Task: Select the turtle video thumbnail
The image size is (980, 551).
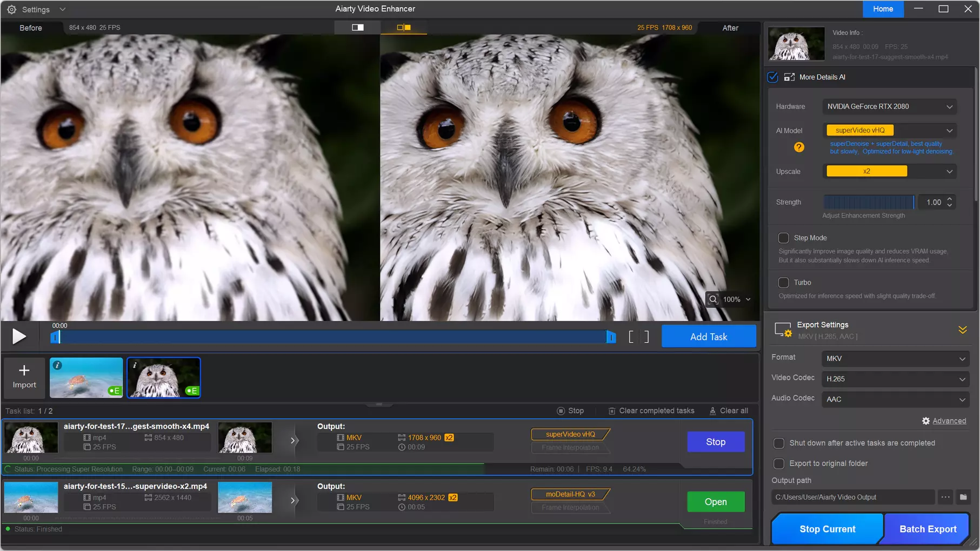Action: 86,378
